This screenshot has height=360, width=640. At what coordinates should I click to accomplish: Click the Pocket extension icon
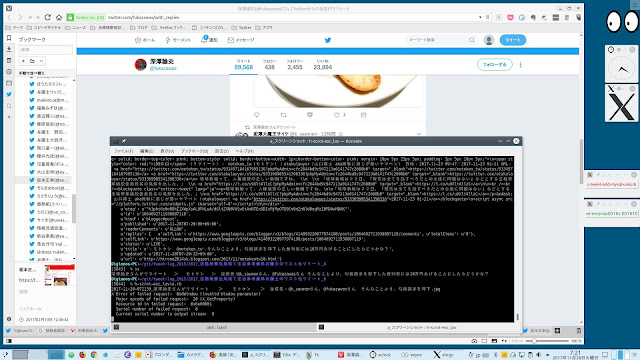(x=510, y=17)
